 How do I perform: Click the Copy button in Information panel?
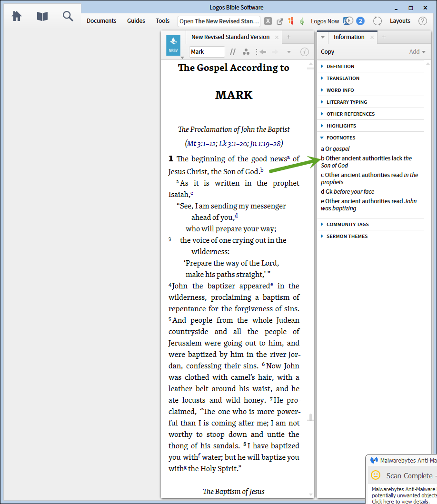click(328, 52)
